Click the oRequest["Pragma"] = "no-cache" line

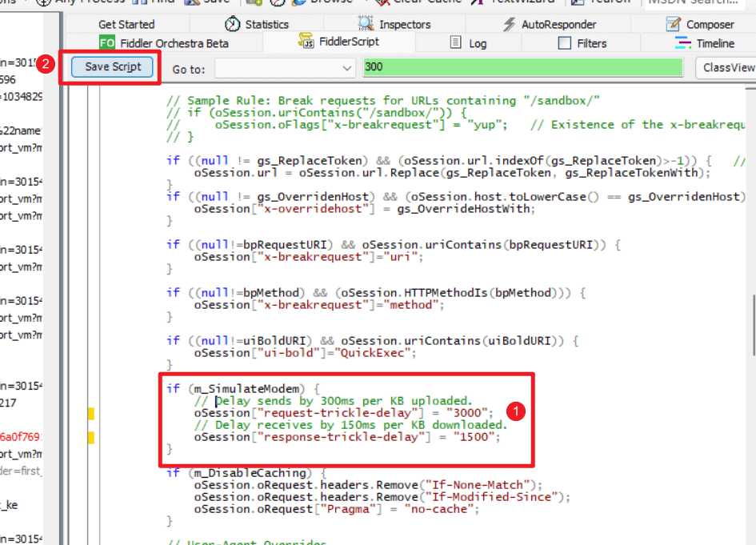[x=337, y=509]
